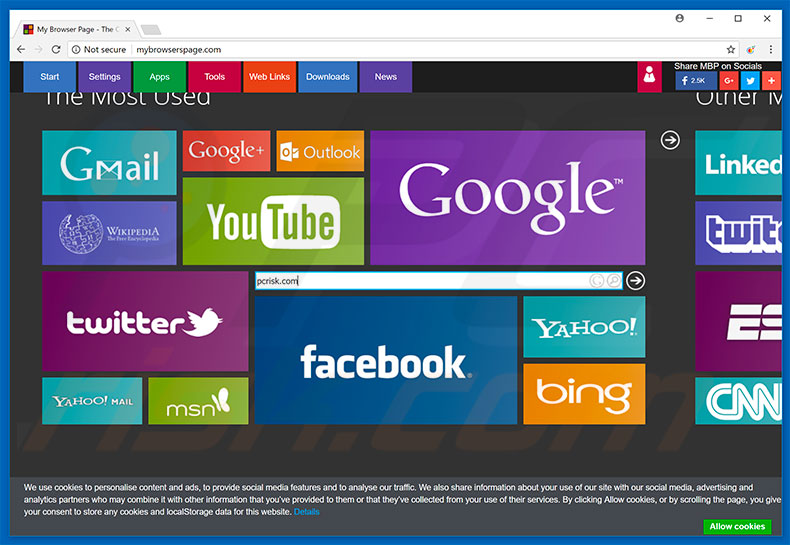This screenshot has height=545, width=790.
Task: Open the News menu tab
Action: (x=386, y=77)
